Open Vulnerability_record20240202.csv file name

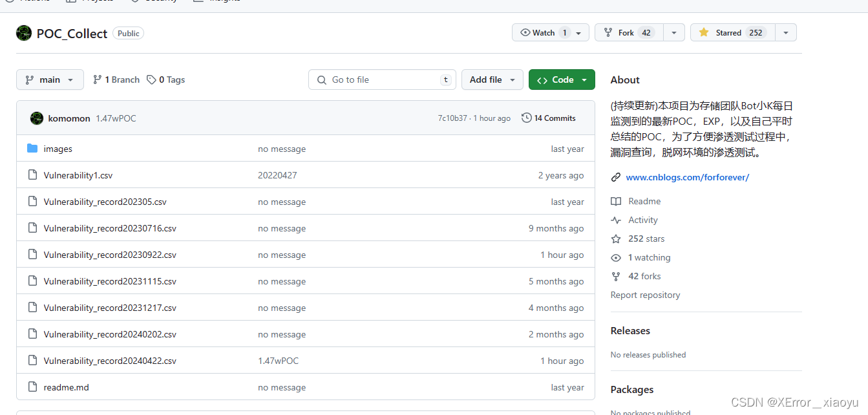110,334
